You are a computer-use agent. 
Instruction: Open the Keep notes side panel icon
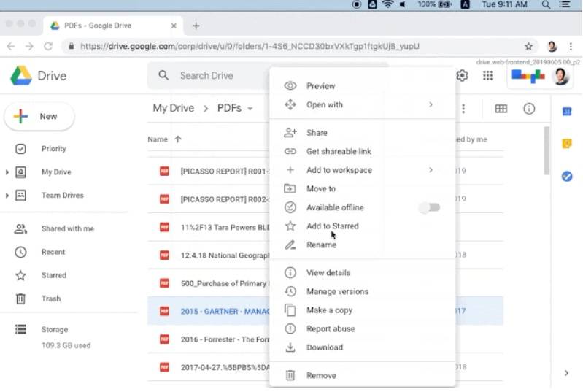[x=567, y=144]
